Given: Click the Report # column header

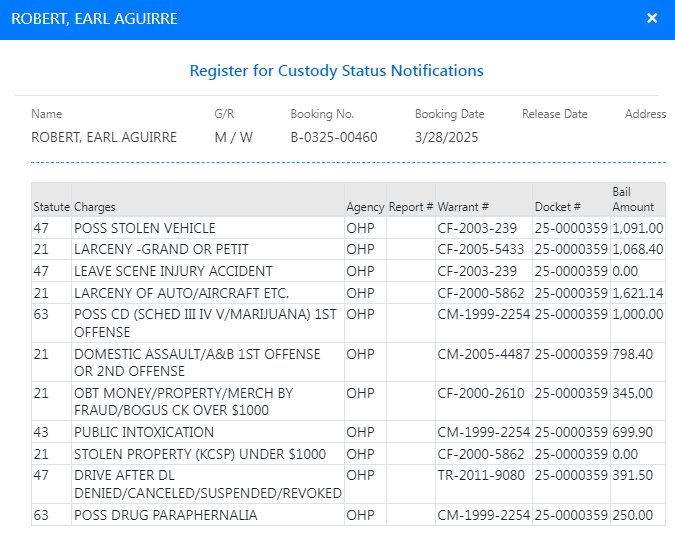Looking at the screenshot, I should pyautogui.click(x=411, y=207).
